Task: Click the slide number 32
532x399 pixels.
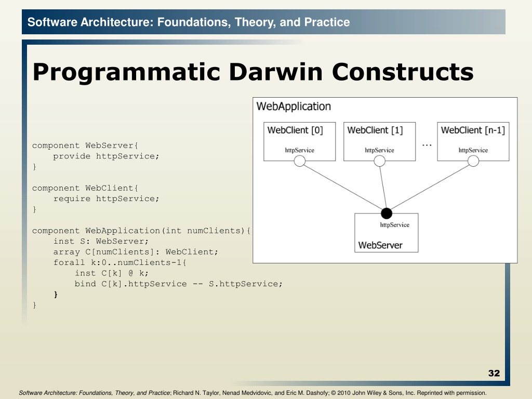Action: click(494, 373)
